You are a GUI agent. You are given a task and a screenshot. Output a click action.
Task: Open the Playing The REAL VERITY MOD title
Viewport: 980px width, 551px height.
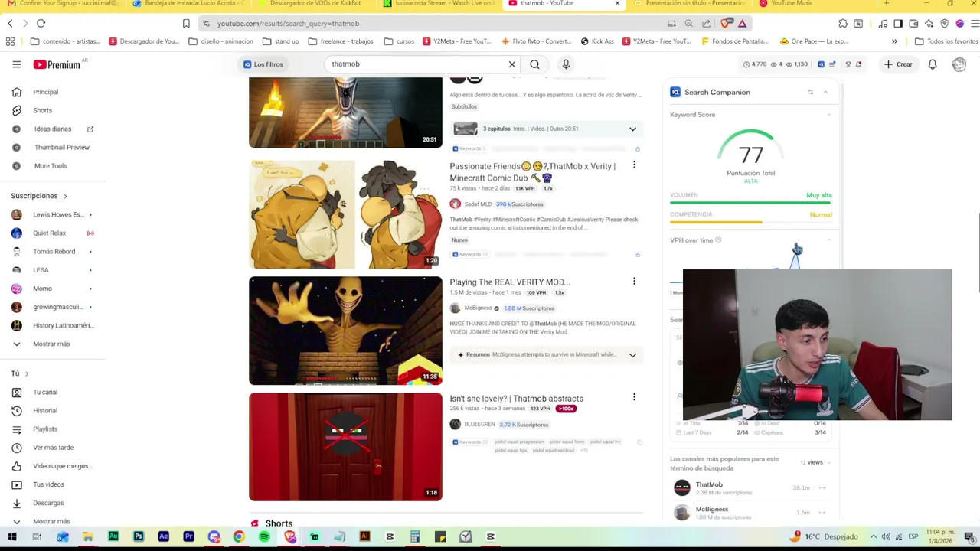click(x=510, y=282)
